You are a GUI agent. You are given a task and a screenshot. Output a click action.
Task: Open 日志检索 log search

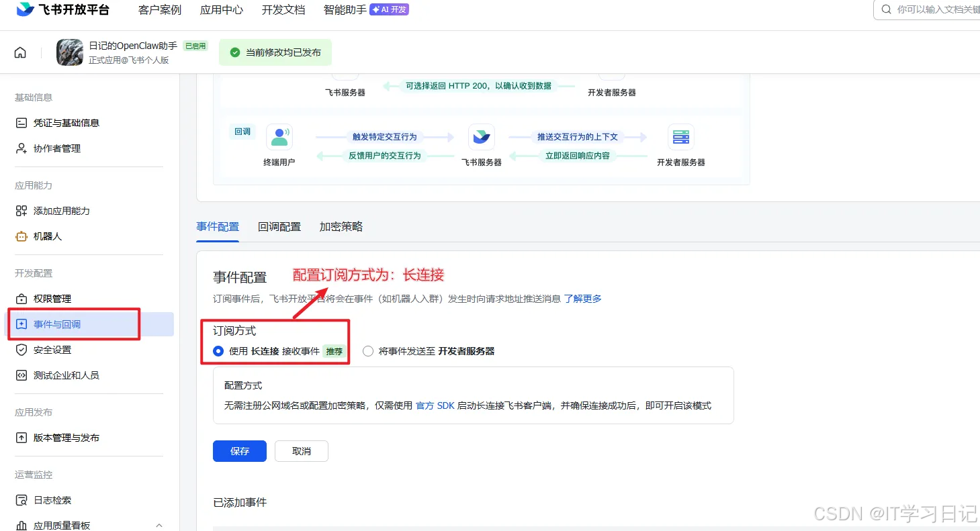pyautogui.click(x=21, y=499)
